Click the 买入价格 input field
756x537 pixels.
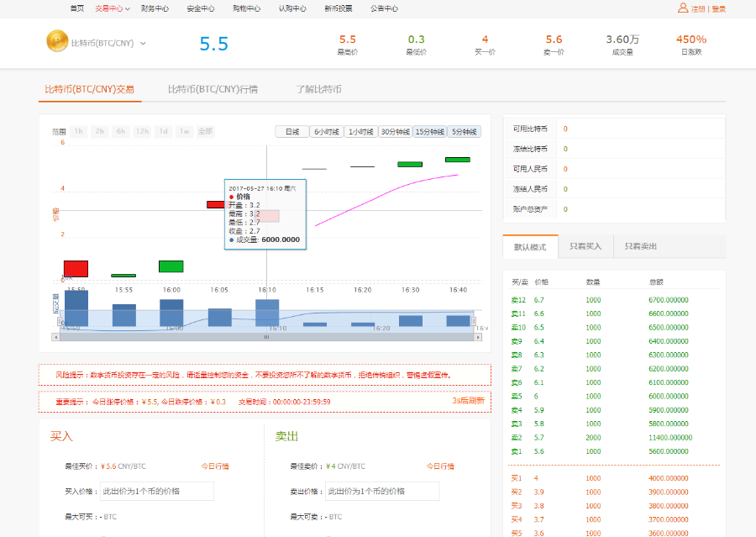157,491
